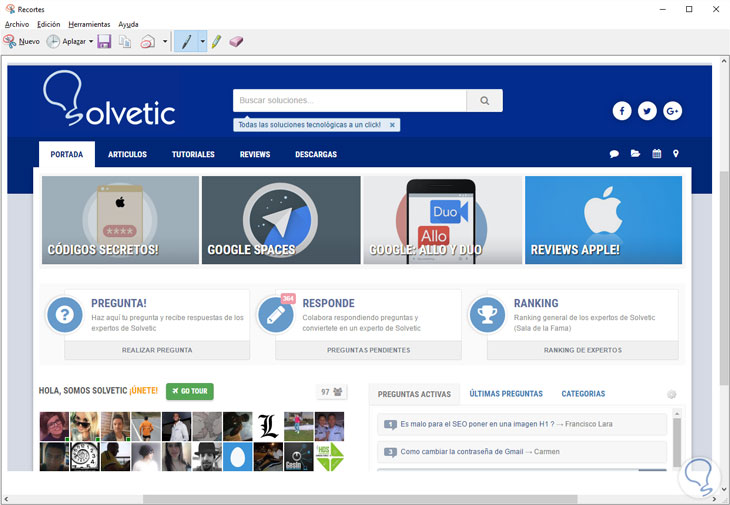Screen dimensions: 730x505
Task: Send the snip via the envelope icon
Action: pos(148,41)
